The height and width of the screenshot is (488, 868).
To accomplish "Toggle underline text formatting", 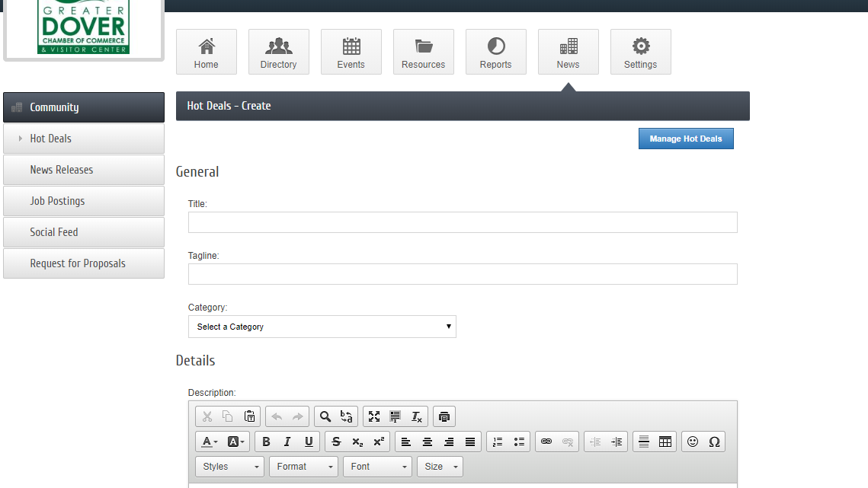I will 309,442.
